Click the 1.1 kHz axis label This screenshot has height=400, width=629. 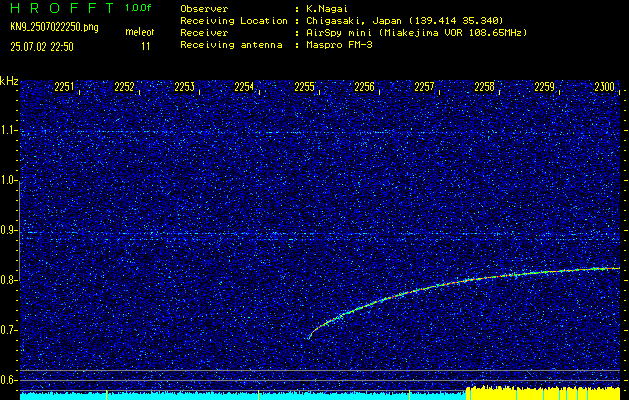(x=7, y=130)
